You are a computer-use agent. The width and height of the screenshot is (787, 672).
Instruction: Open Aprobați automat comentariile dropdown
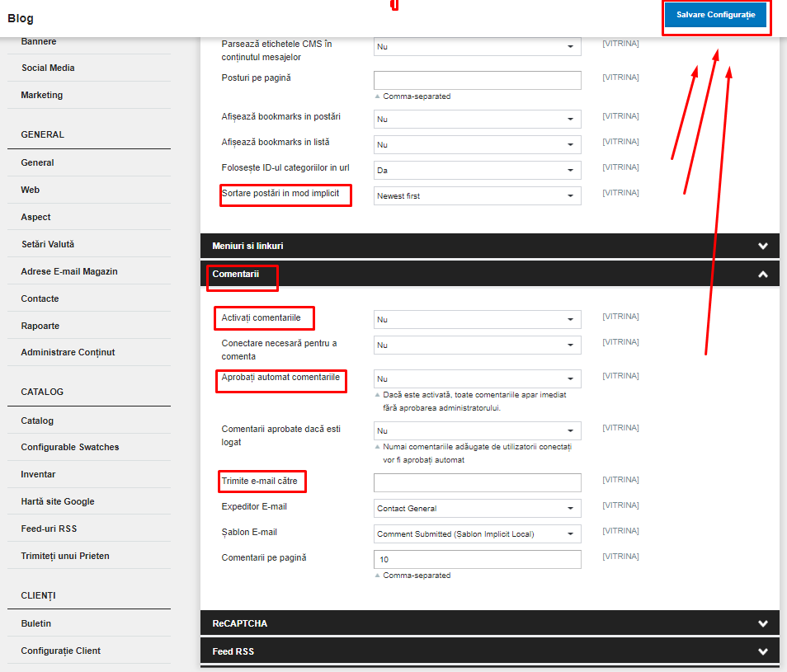coord(478,378)
